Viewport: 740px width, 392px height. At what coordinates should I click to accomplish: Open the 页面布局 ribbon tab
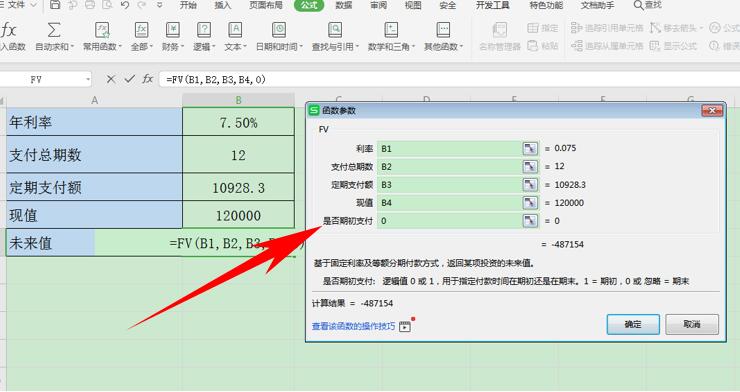tap(266, 5)
